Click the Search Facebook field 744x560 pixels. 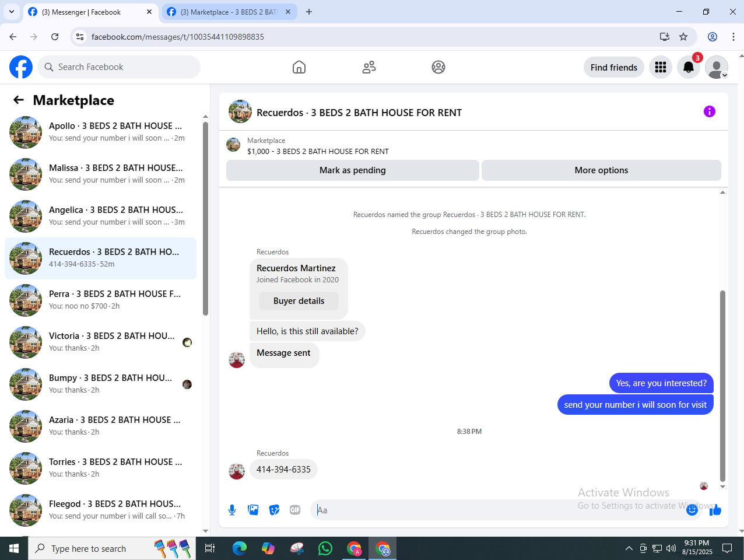coord(119,67)
